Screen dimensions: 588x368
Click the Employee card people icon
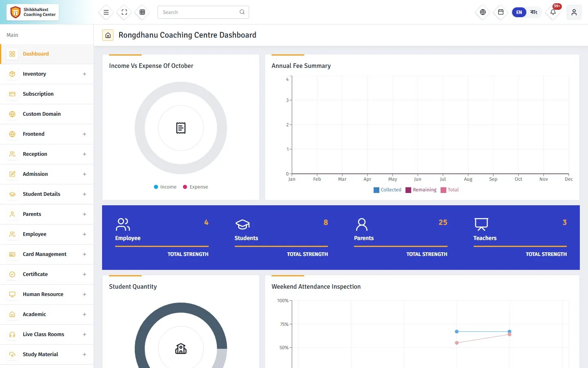click(x=122, y=224)
